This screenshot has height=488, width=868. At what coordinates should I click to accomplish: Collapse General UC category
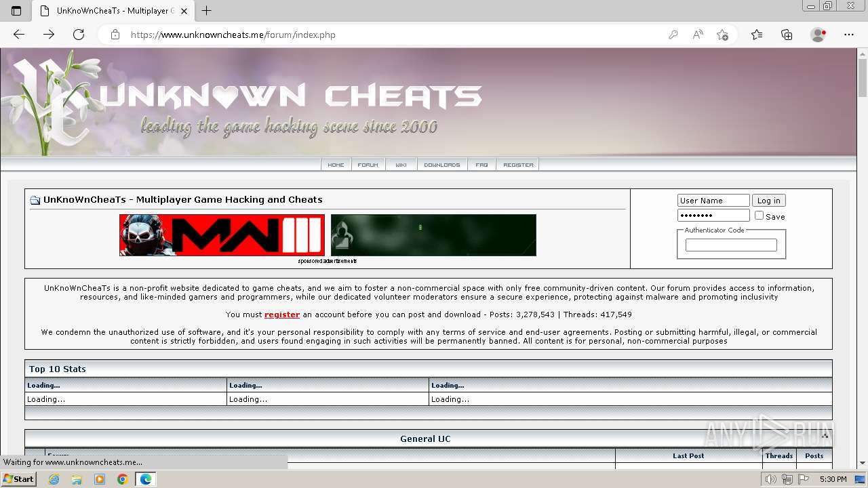pos(825,436)
